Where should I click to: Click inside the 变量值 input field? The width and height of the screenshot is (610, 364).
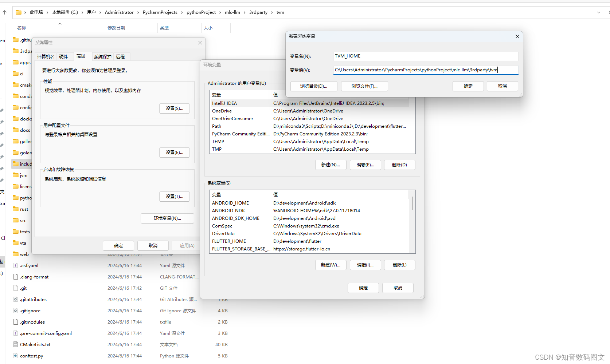(x=415, y=70)
